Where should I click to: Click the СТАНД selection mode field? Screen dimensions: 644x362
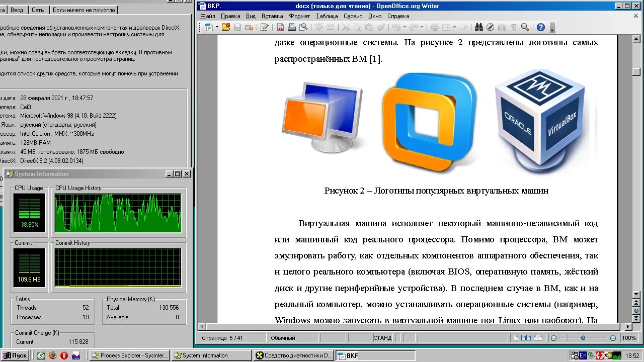click(382, 338)
